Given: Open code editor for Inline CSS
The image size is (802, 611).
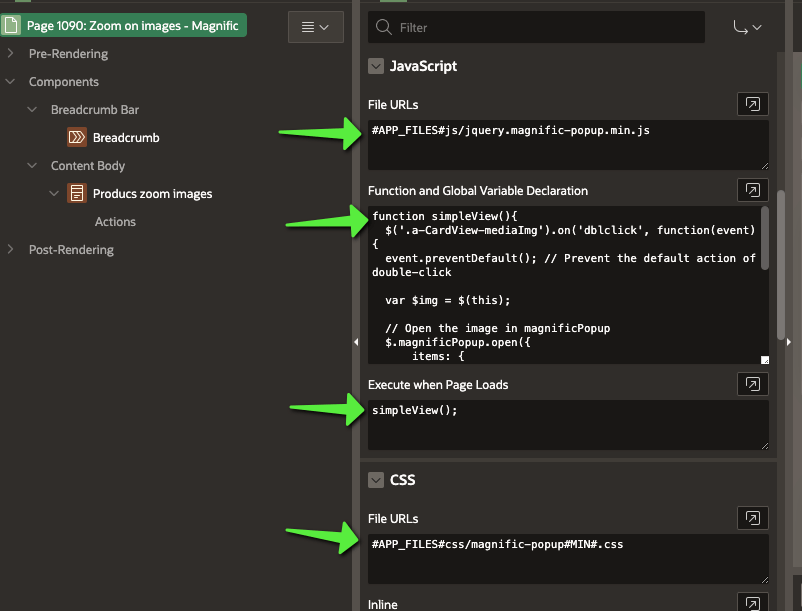Looking at the screenshot, I should click(752, 602).
